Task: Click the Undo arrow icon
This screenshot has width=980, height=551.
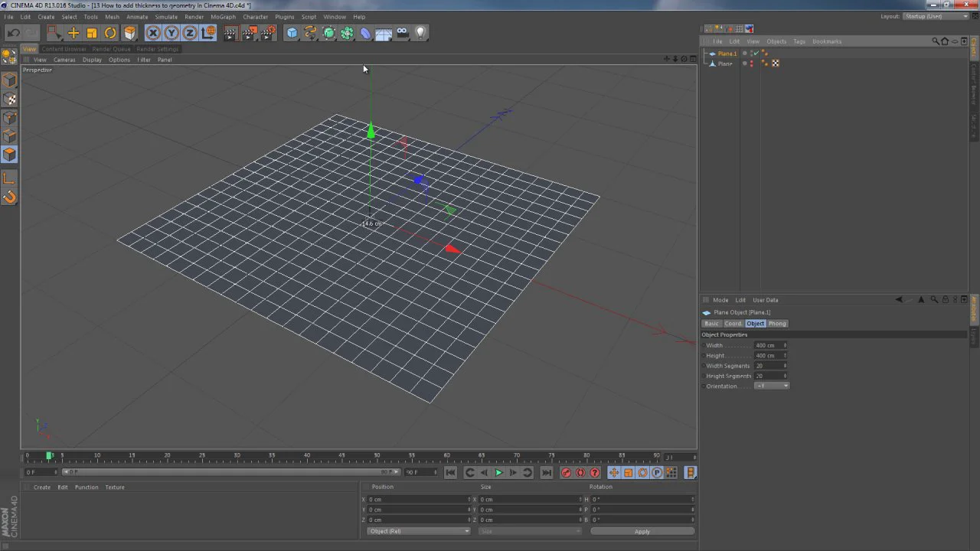Action: point(14,33)
